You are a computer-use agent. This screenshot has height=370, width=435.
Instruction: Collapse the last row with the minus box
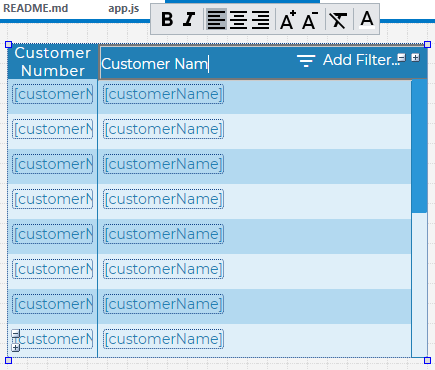(16, 333)
